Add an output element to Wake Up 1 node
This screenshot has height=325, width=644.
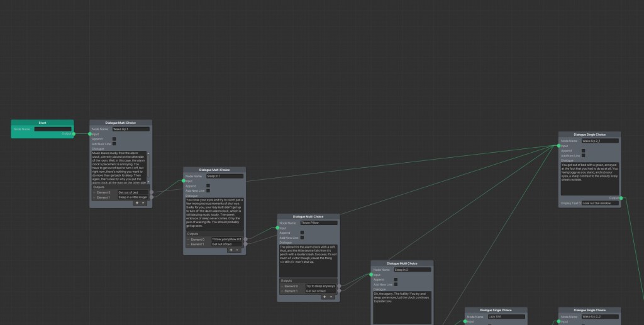click(137, 203)
